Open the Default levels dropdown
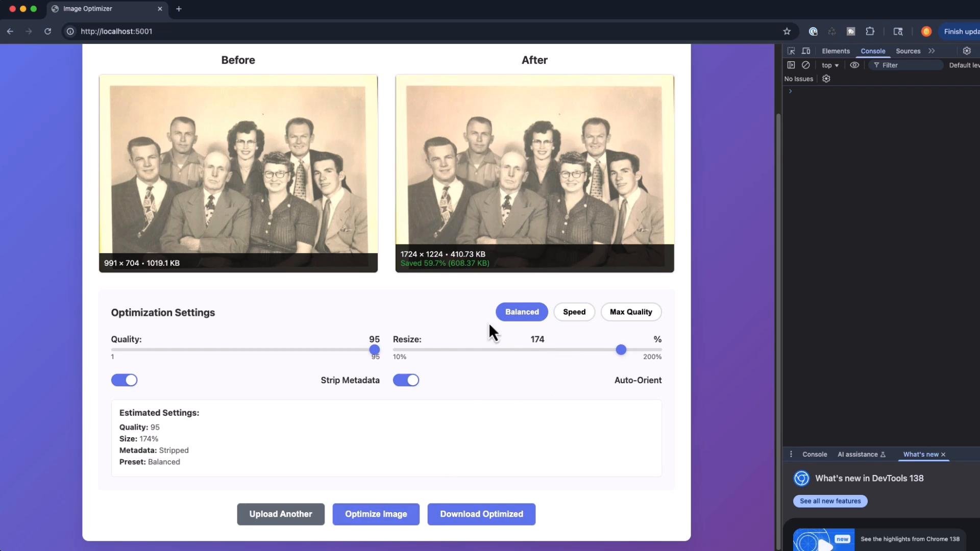This screenshot has height=551, width=980. [x=964, y=65]
